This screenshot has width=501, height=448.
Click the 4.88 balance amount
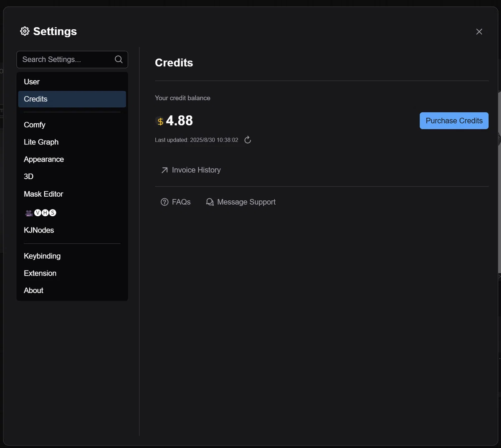pos(180,121)
